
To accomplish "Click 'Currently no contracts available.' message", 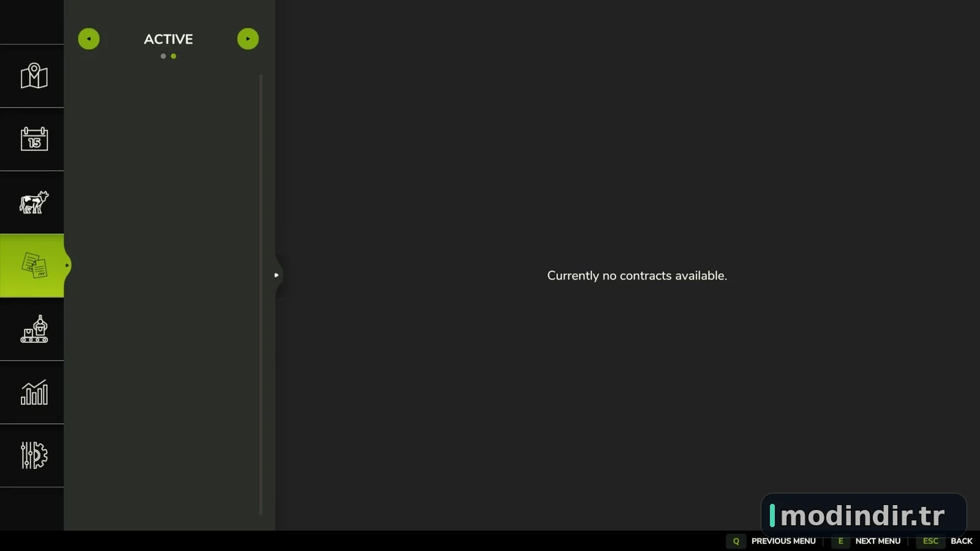I will (637, 275).
